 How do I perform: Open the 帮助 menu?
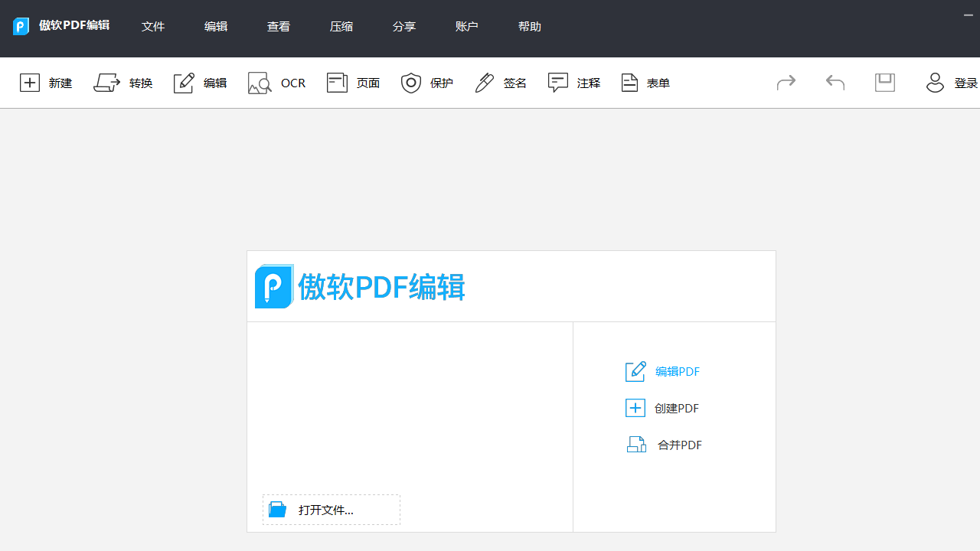(530, 26)
